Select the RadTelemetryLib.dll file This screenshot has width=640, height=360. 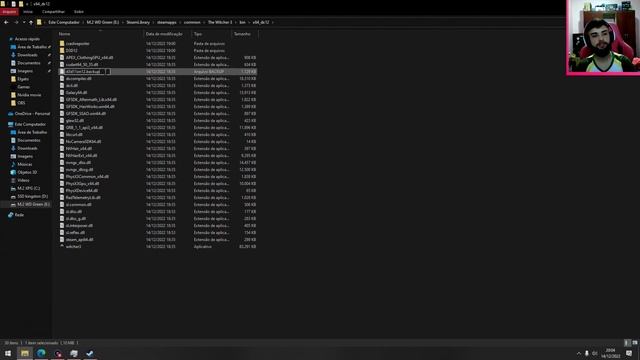tap(83, 197)
